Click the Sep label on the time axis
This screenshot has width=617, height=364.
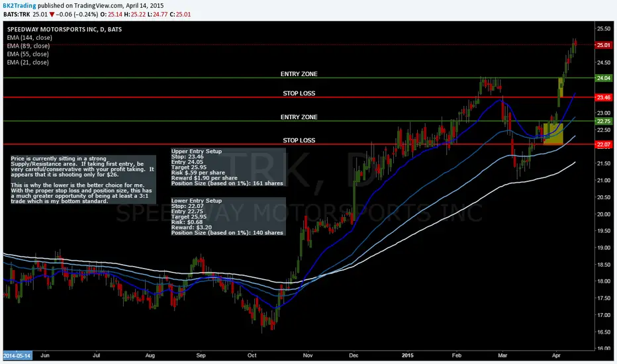pyautogui.click(x=201, y=355)
